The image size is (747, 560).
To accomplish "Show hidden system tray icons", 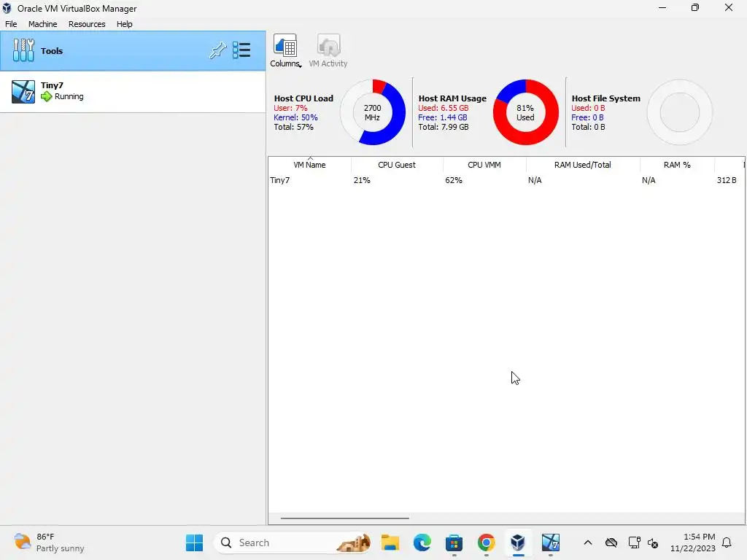I will [x=588, y=542].
